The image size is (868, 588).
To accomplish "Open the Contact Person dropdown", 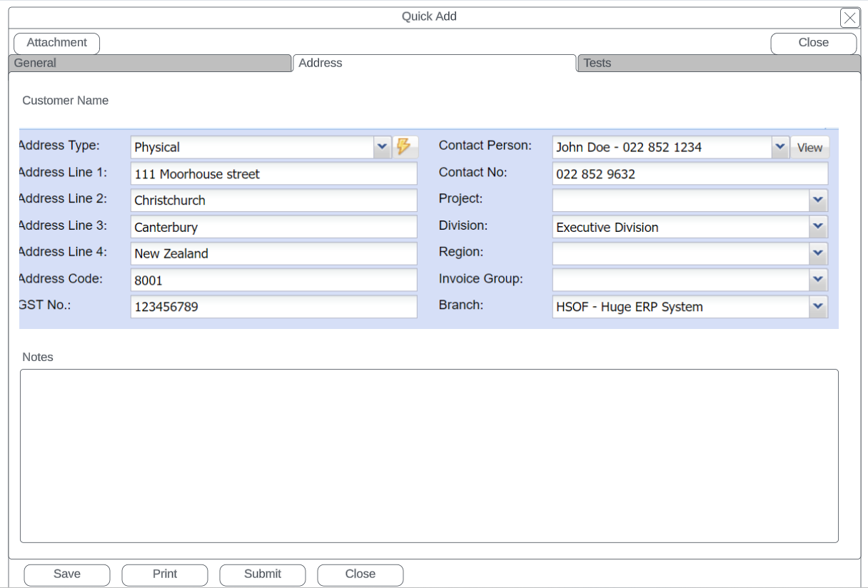I will click(780, 147).
